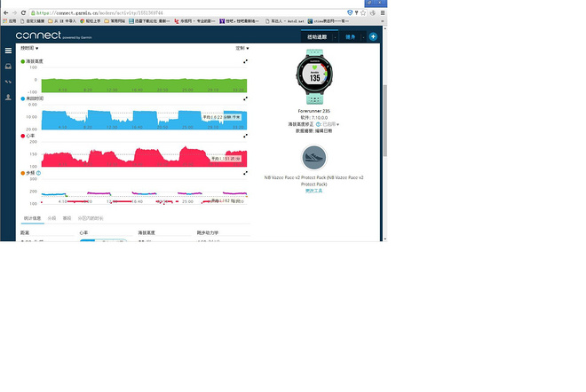
Task: Click the blue plus button in header
Action: tap(374, 36)
